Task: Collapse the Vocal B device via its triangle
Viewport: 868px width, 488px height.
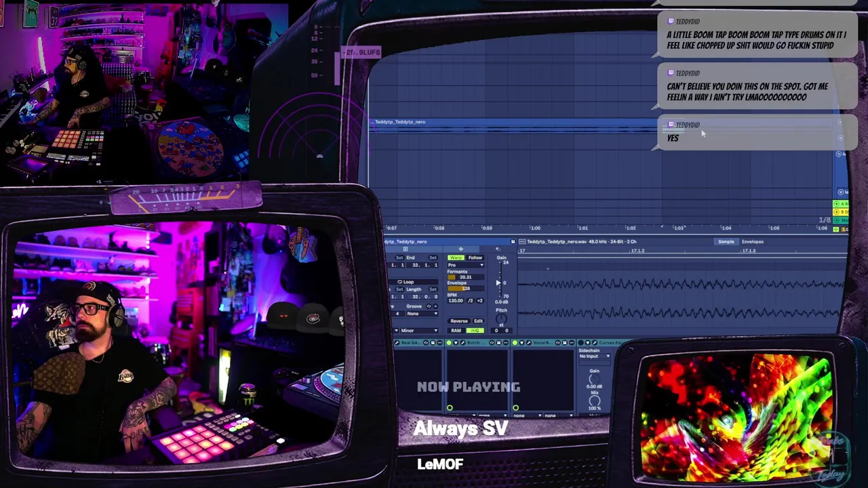Action: [x=522, y=343]
